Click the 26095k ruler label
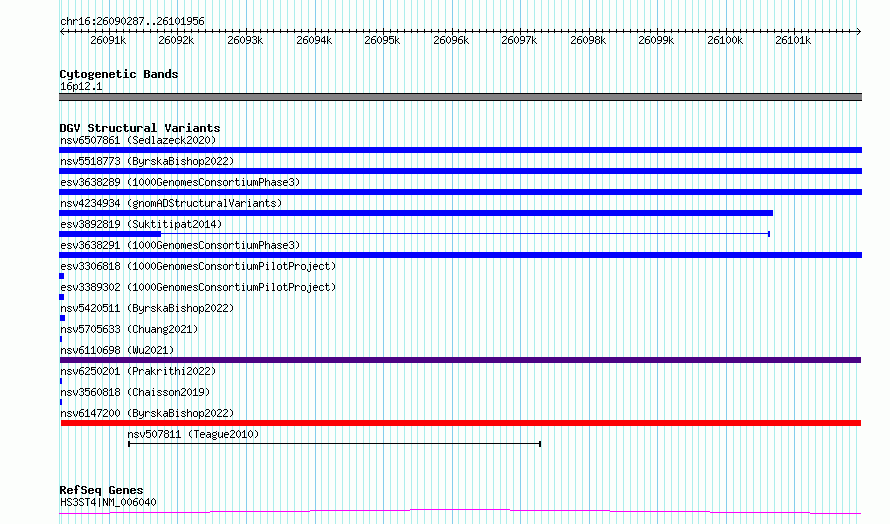 pos(382,40)
